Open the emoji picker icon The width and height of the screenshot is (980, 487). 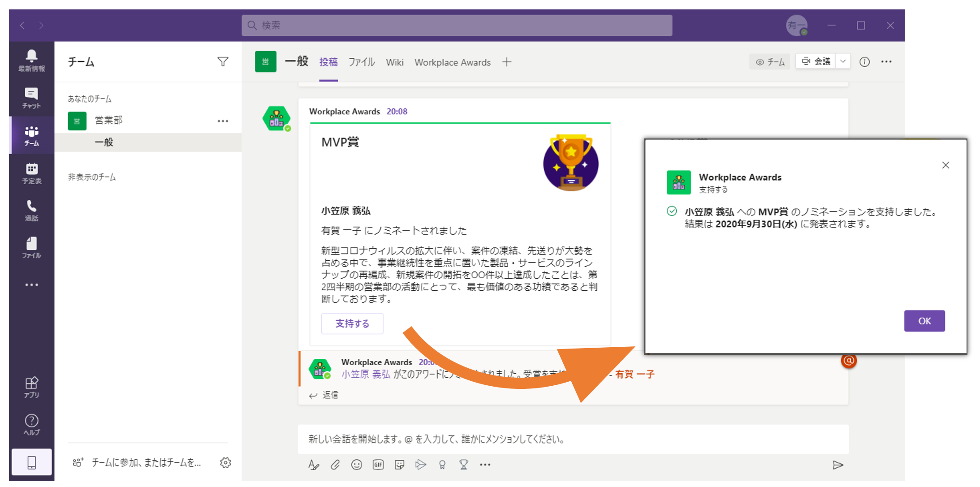click(357, 465)
